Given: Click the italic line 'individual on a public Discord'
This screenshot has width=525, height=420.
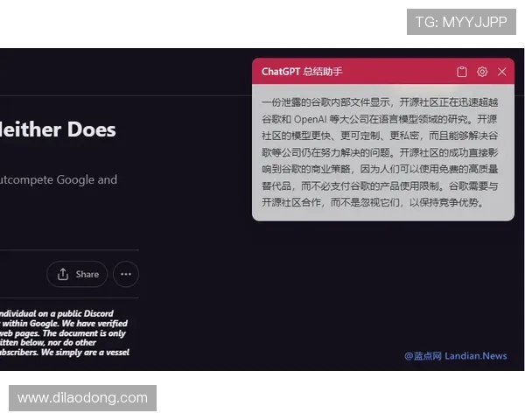Looking at the screenshot, I should pyautogui.click(x=57, y=313).
